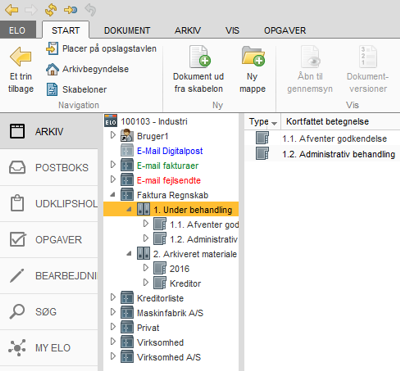This screenshot has width=400, height=371.
Task: Sort by the Type column header
Action: tap(263, 122)
